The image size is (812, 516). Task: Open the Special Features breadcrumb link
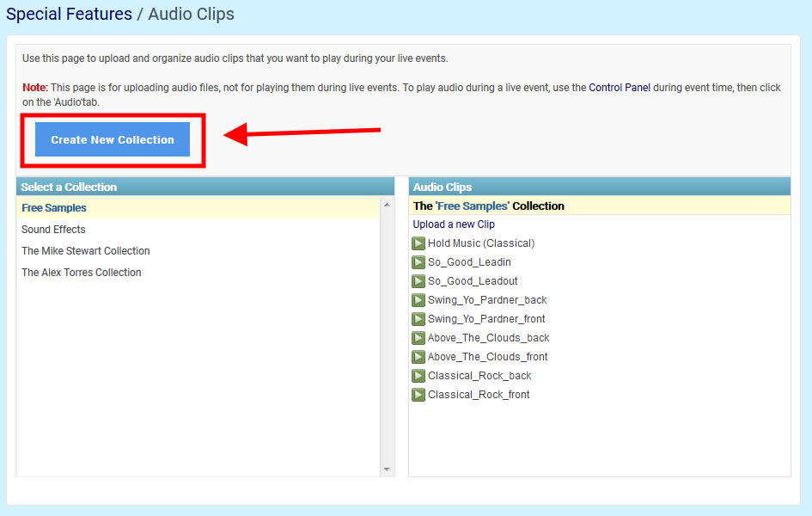69,14
